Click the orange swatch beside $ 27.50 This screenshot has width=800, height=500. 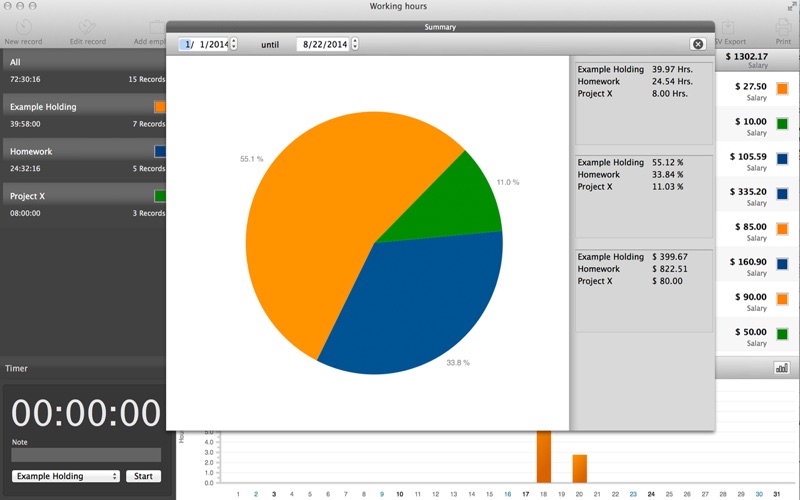coord(782,89)
